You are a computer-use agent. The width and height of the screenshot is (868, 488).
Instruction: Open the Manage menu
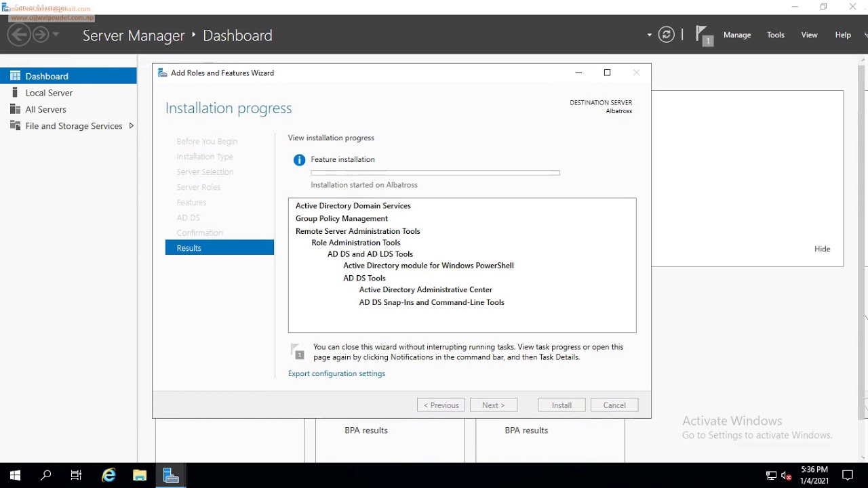click(737, 35)
